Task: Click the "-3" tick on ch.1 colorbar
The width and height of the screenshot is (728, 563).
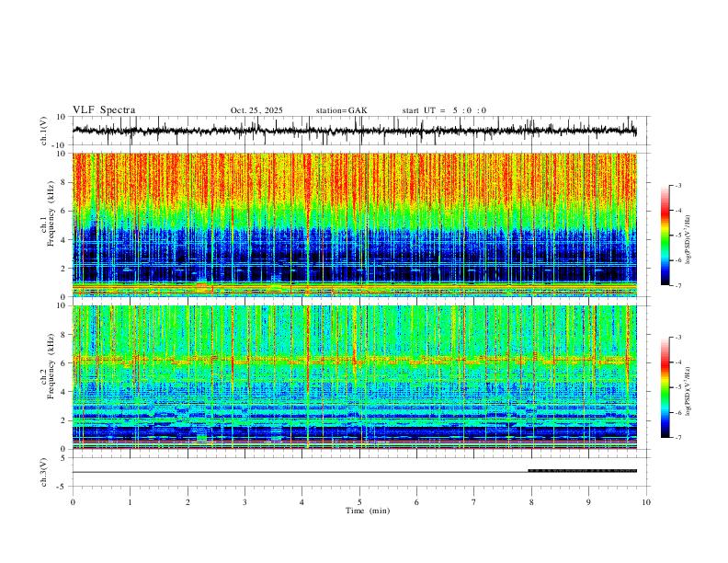Action: (x=677, y=185)
